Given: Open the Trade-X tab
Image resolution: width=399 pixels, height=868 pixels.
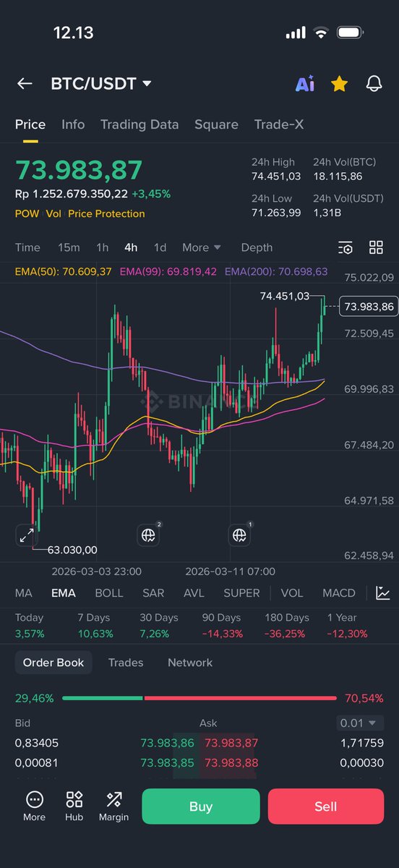Looking at the screenshot, I should (279, 124).
